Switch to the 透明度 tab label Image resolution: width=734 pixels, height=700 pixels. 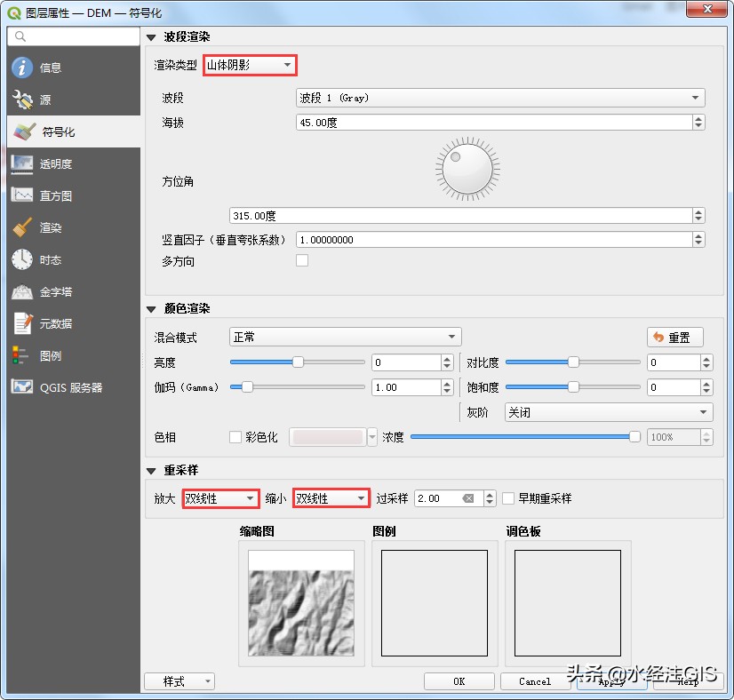coord(56,163)
